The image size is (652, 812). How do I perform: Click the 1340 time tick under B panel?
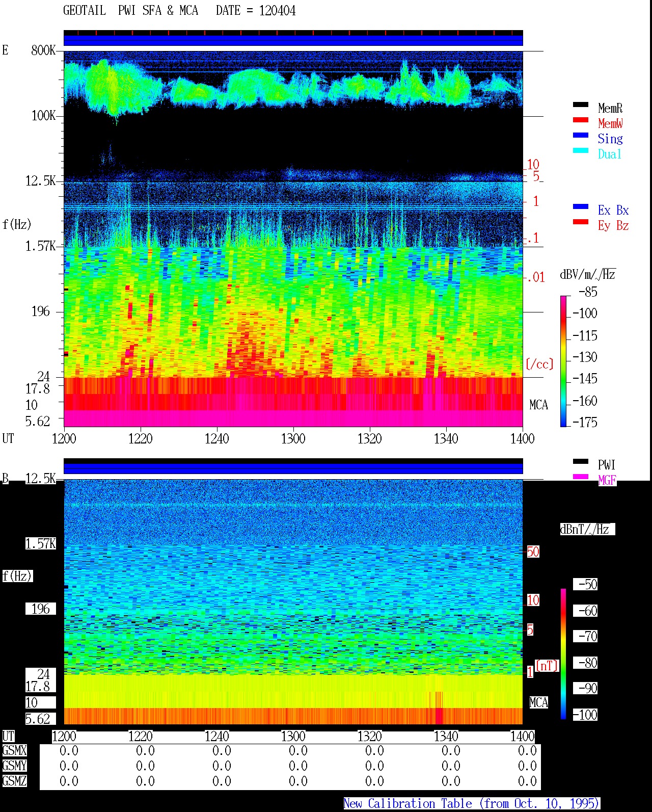click(x=446, y=737)
